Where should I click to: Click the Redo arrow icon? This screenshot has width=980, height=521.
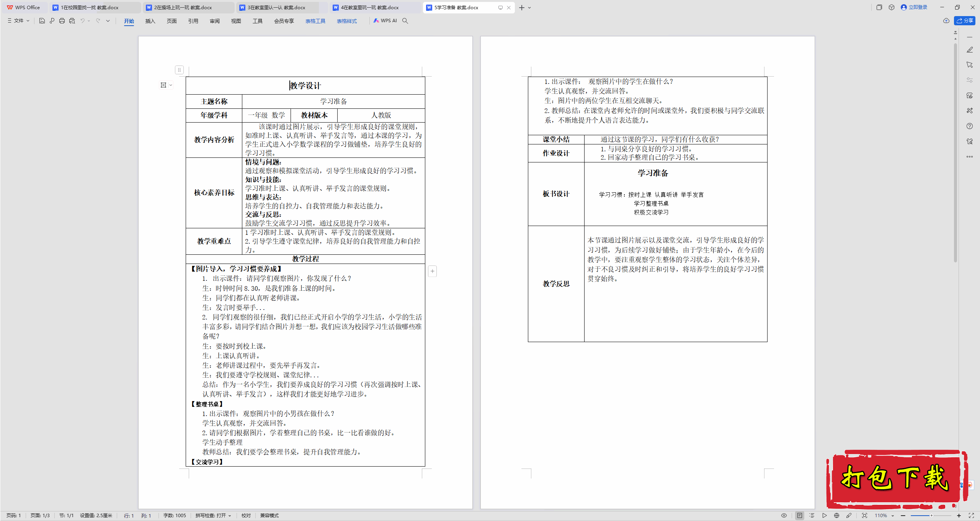[x=98, y=21]
